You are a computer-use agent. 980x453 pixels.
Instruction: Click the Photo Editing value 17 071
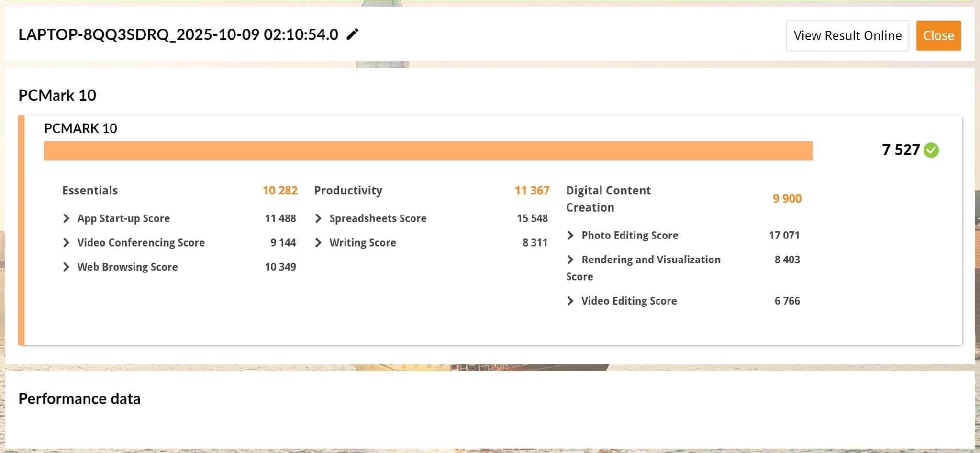pyautogui.click(x=784, y=235)
